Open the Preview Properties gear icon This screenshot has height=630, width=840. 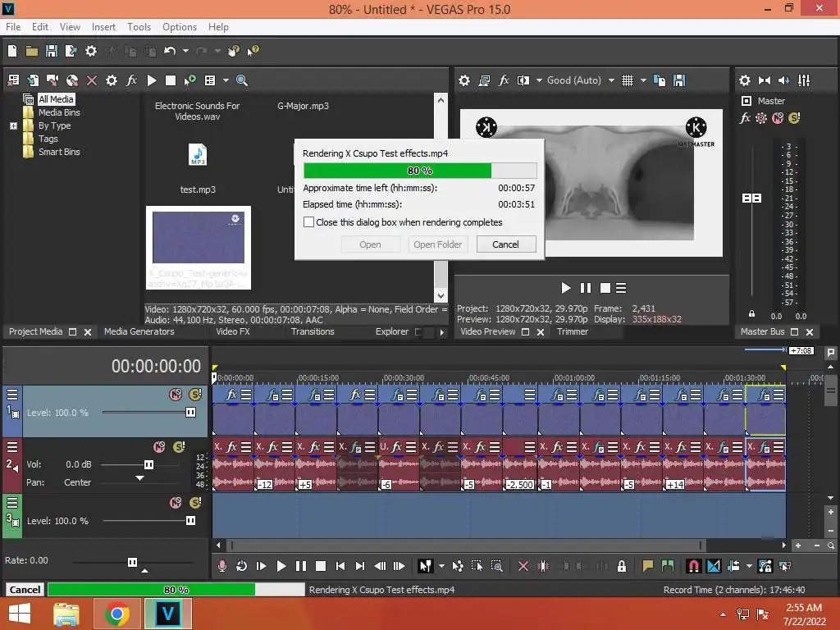pos(464,80)
